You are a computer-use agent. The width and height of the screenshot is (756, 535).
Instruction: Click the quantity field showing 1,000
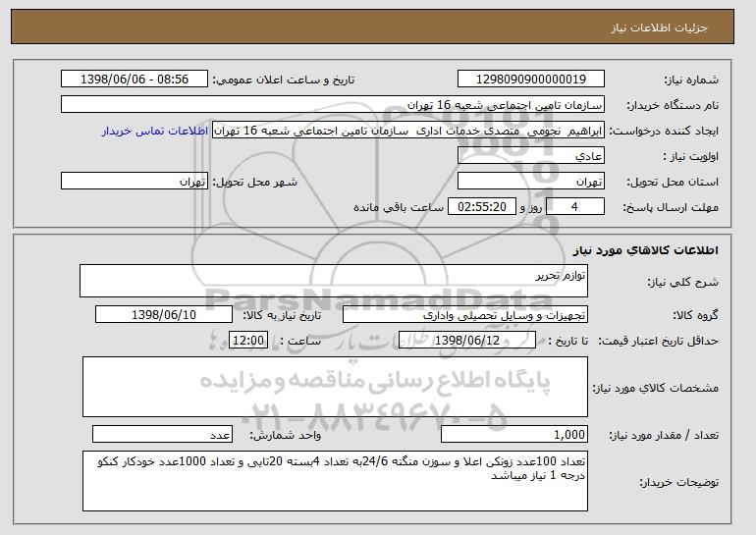(x=514, y=434)
